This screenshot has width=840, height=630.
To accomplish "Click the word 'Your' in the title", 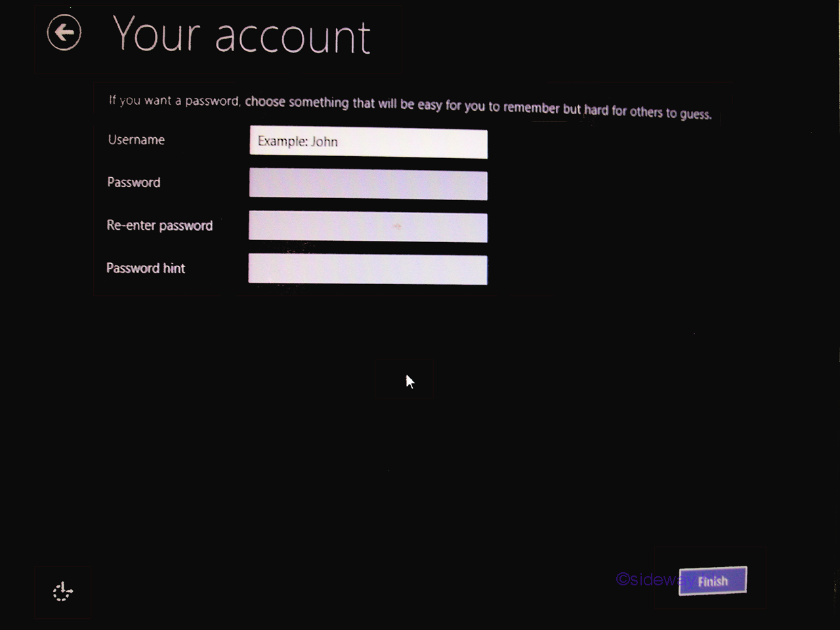I will (x=156, y=34).
